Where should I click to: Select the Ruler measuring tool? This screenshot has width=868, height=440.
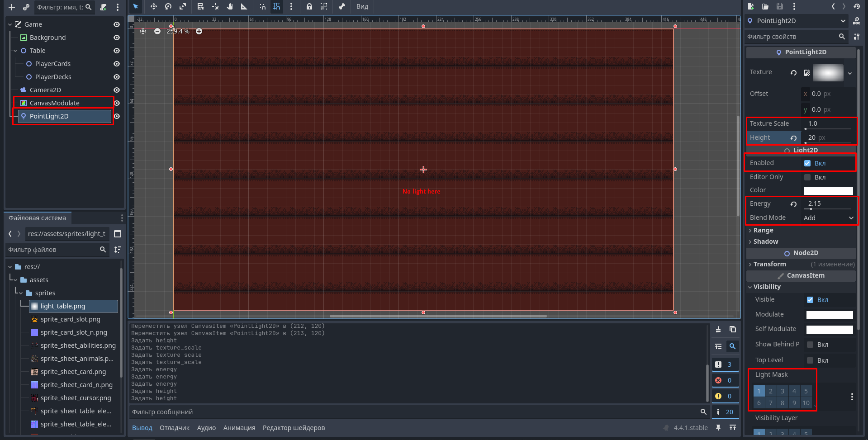tap(244, 6)
